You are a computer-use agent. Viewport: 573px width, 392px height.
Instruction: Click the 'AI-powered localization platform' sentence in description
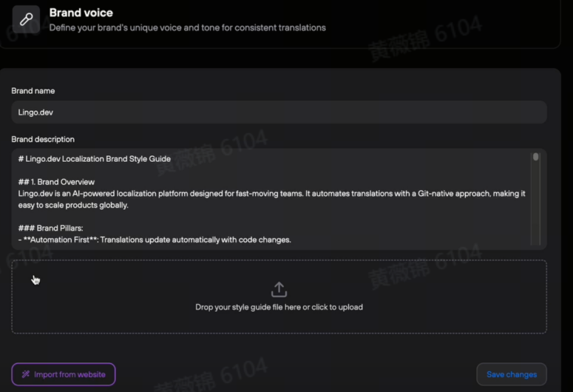271,194
